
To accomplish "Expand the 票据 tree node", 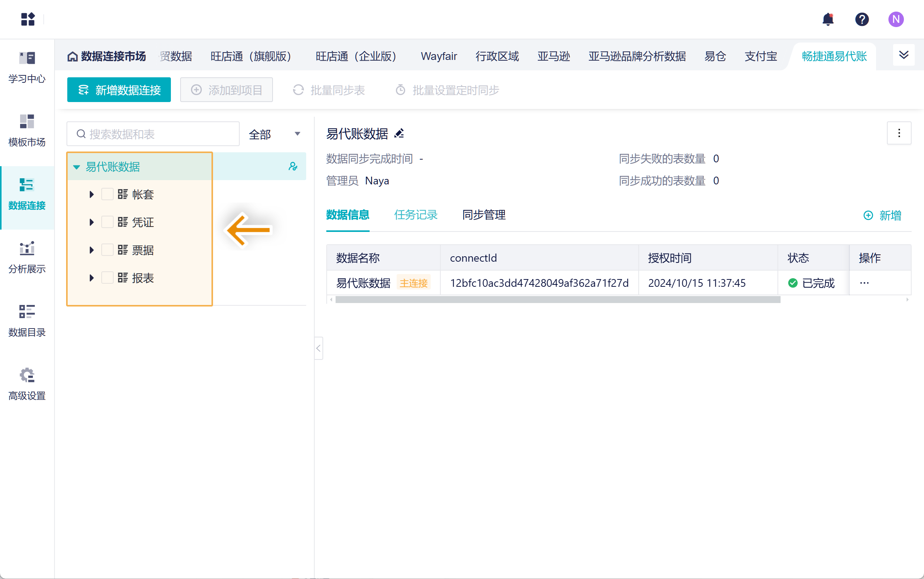I will point(91,250).
